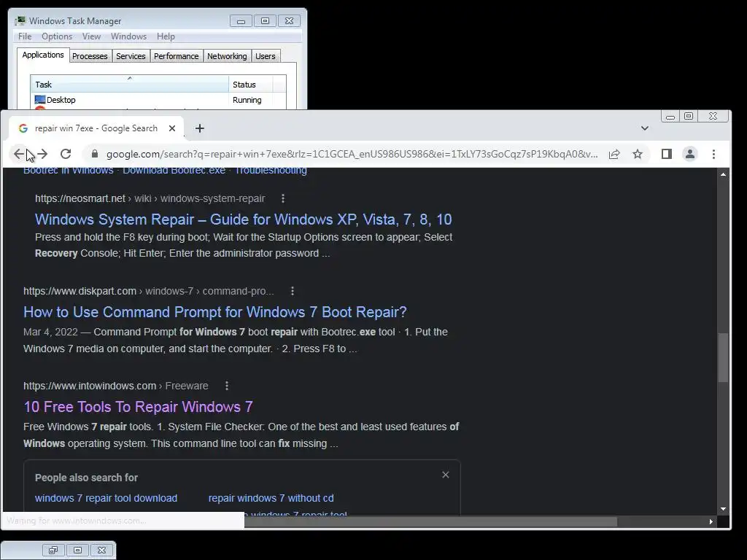
Task: Share this page using share icon
Action: click(614, 154)
